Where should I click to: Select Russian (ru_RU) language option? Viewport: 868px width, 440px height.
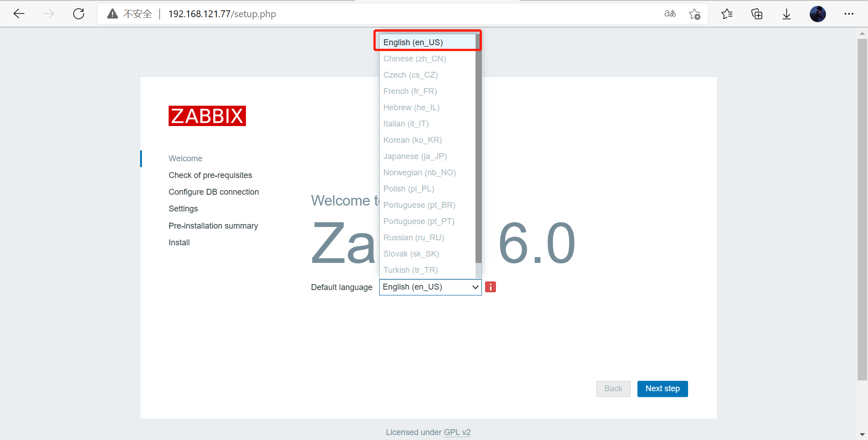[x=428, y=238]
